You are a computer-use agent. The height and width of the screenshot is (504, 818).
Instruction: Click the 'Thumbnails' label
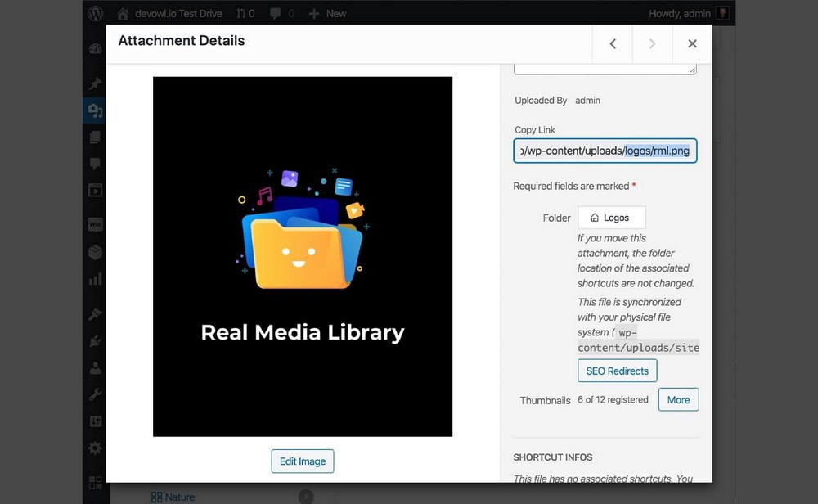(545, 400)
